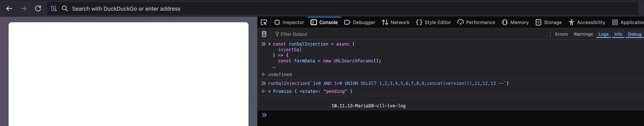The height and width of the screenshot is (126, 644).
Task: Open the Performance tab
Action: coord(476,22)
